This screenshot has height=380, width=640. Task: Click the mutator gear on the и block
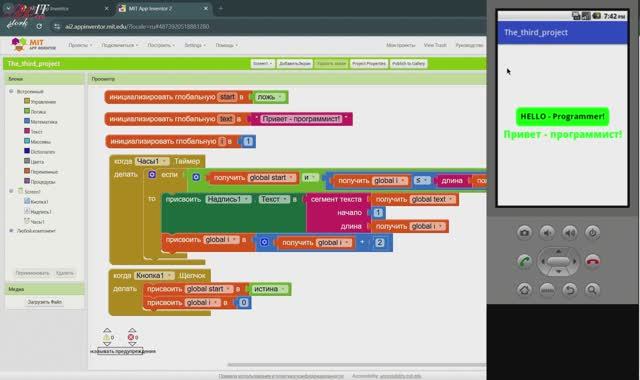point(196,178)
